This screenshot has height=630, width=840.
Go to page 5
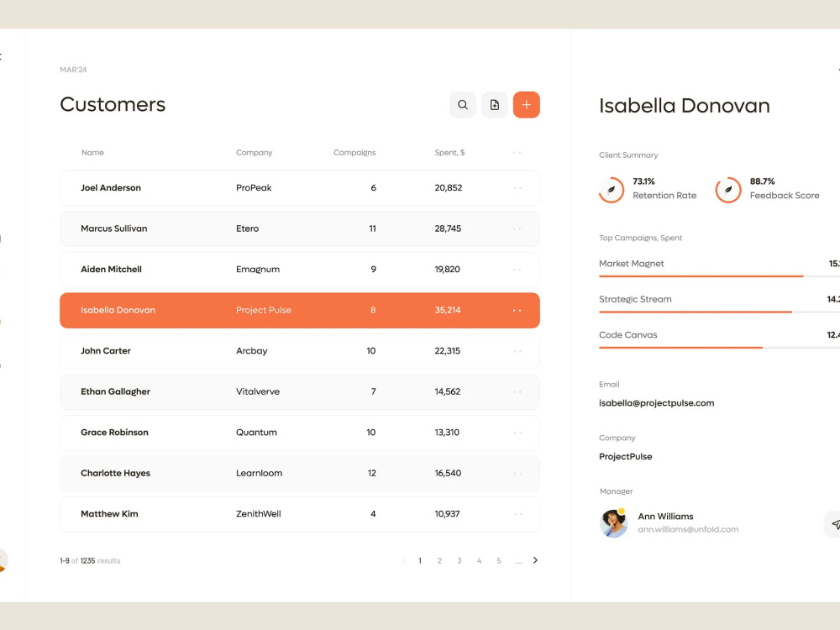499,561
